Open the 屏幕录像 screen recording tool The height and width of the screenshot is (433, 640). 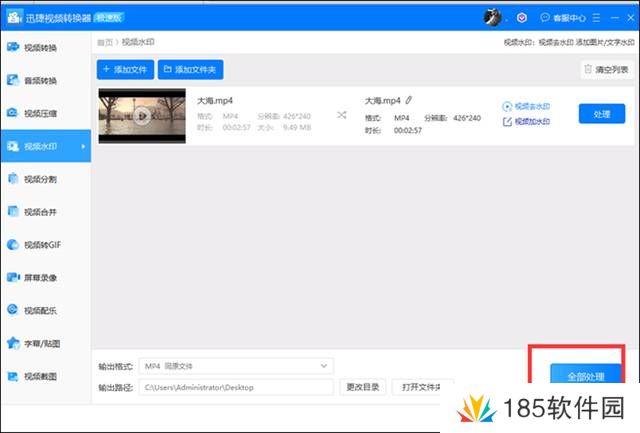coord(41,277)
